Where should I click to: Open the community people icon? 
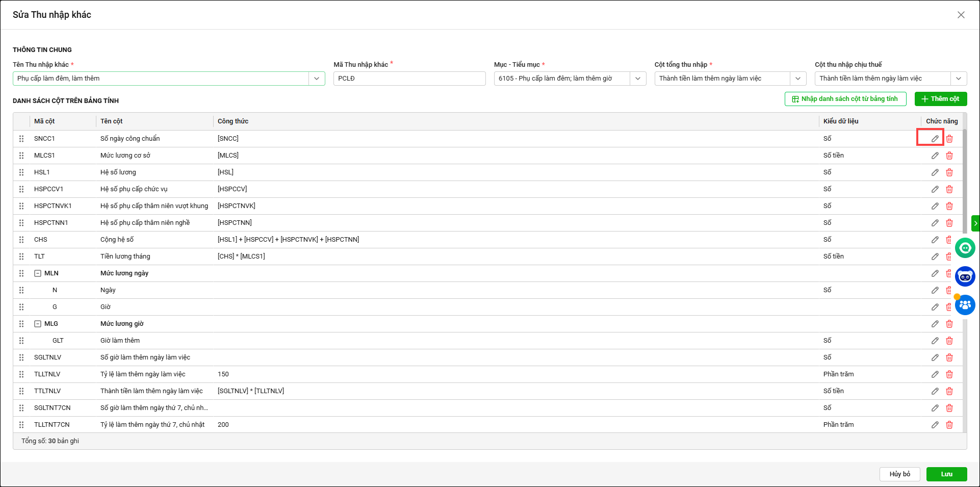(x=965, y=305)
